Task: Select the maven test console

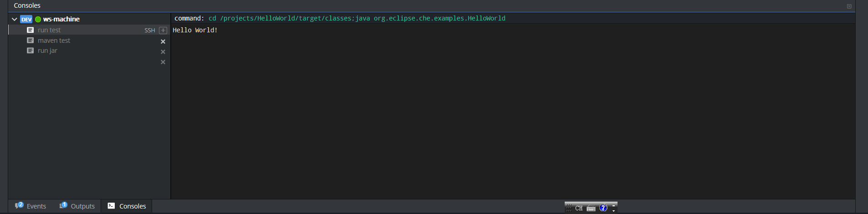Action: click(54, 41)
